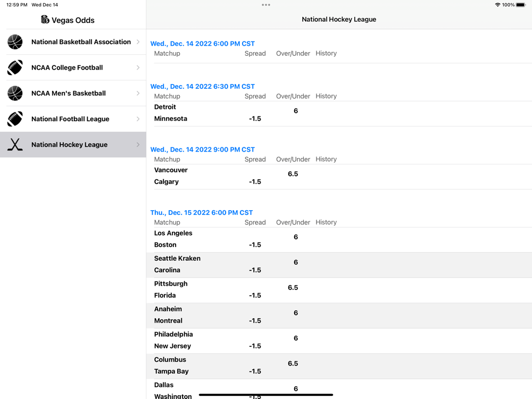This screenshot has height=399, width=532.
Task: Tap the Pittsburgh–Florida over/under of 6.5
Action: (x=293, y=287)
